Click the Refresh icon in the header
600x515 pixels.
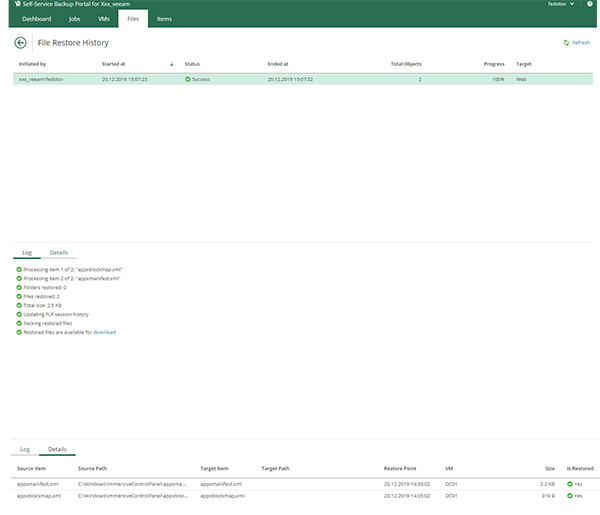coord(566,43)
